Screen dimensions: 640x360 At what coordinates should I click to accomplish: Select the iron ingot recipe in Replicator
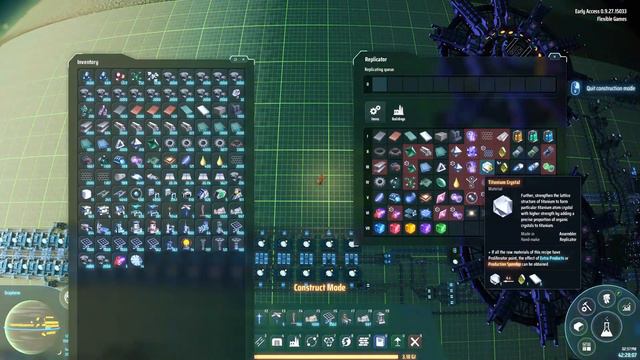(380, 136)
